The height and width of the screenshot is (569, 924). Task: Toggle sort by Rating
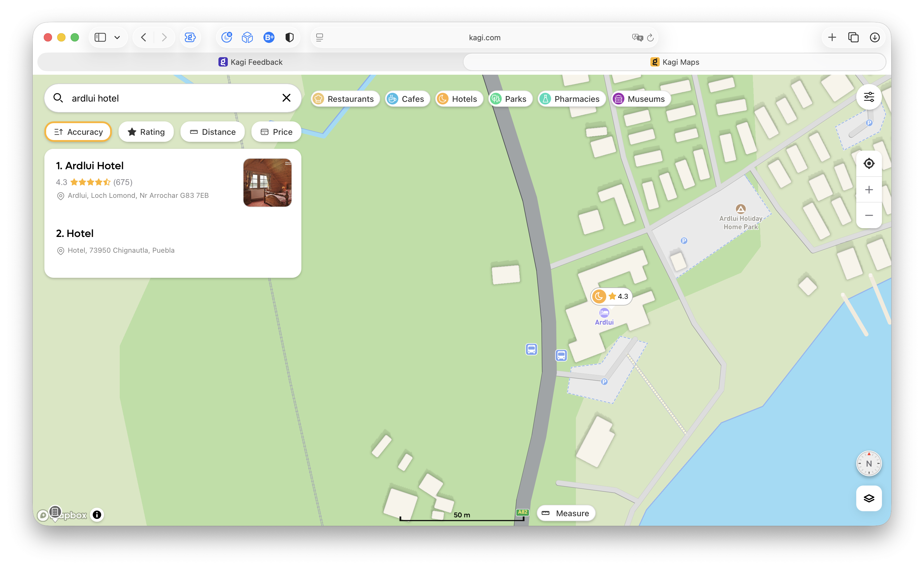(x=146, y=132)
